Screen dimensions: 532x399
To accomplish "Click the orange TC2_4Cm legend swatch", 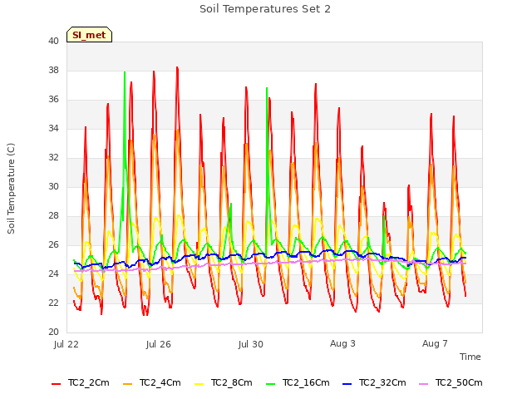I will click(127, 384).
